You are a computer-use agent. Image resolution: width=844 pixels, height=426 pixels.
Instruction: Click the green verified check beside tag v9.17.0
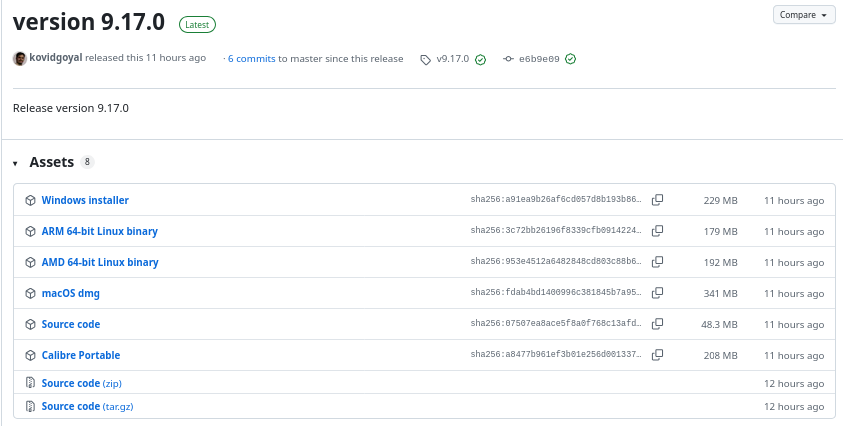click(480, 59)
